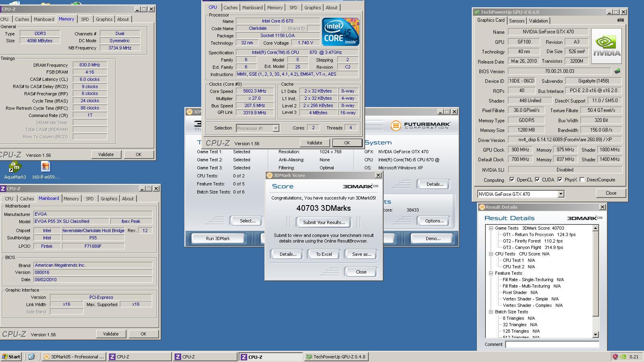Open Graphics tab in CPU-Z mainboard window
Viewport: 644px width, 362px height.
pos(109,199)
